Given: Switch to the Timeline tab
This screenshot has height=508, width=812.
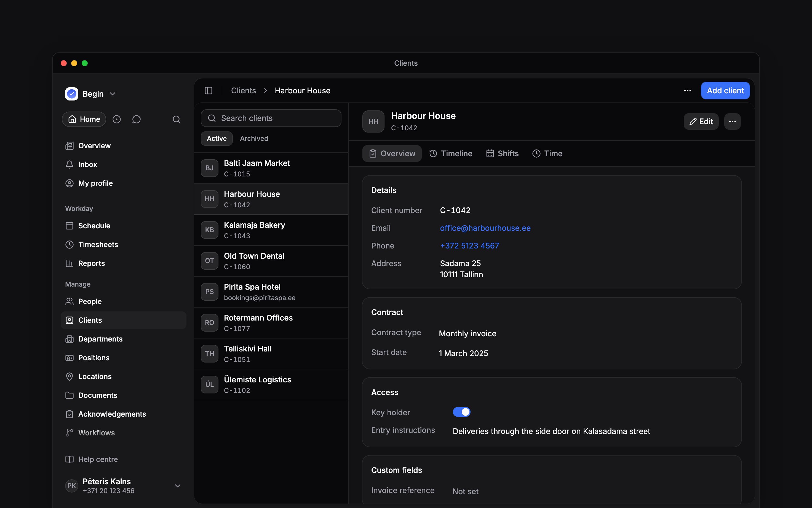Looking at the screenshot, I should 451,154.
